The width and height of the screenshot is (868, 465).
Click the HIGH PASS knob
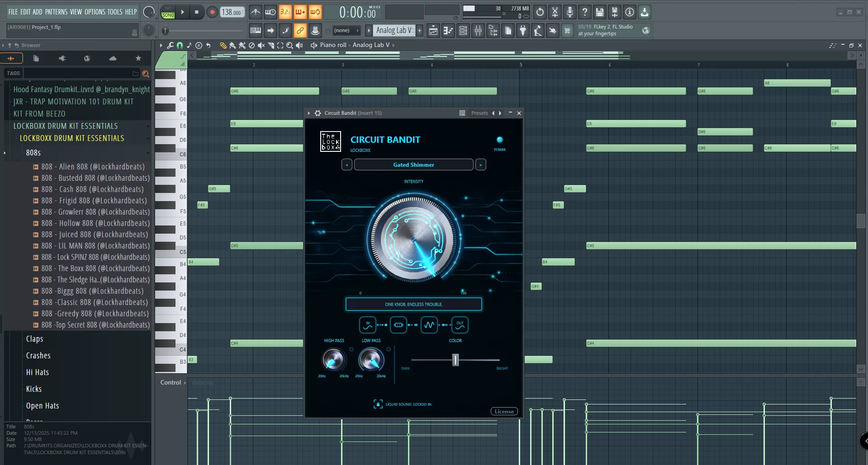pyautogui.click(x=334, y=360)
